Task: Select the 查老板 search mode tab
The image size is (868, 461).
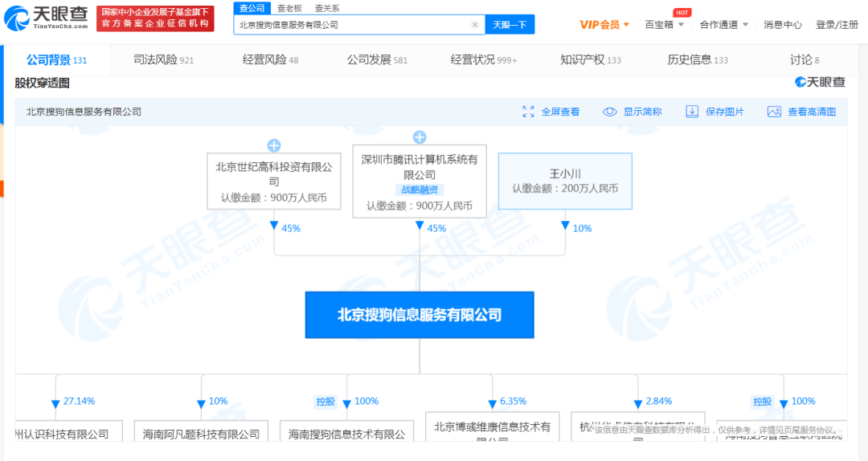Action: [289, 8]
